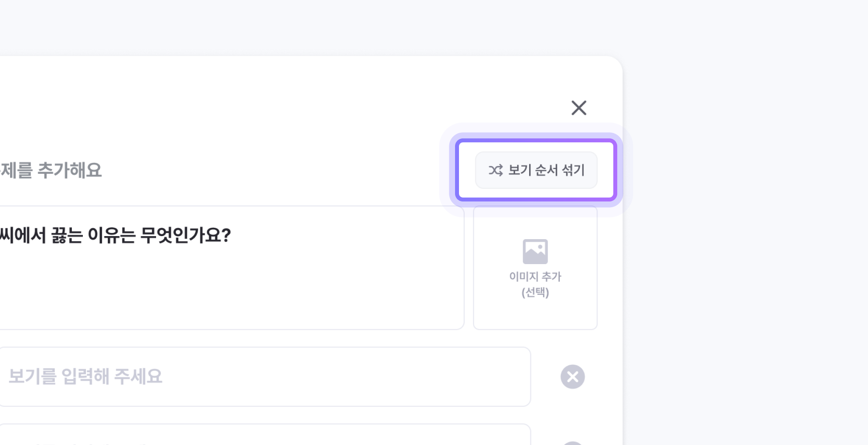Screen dimensions: 868x445
Task: Click the white X inside the gray circle
Action: click(573, 377)
